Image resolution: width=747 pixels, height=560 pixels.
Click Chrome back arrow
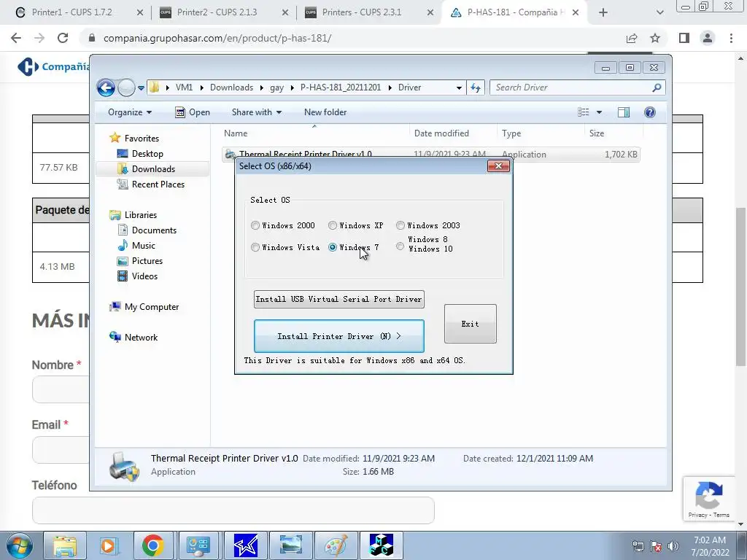16,38
